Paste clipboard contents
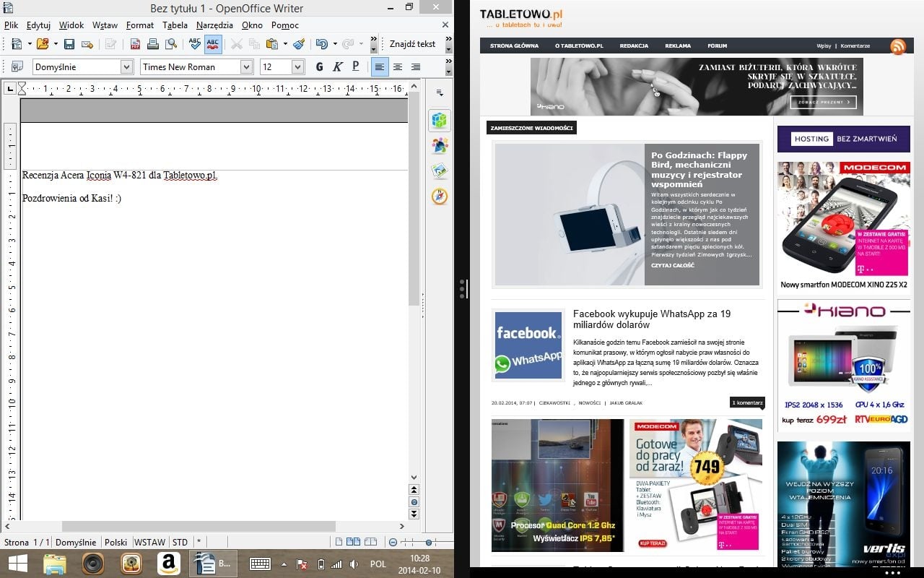924x578 pixels. coord(272,44)
